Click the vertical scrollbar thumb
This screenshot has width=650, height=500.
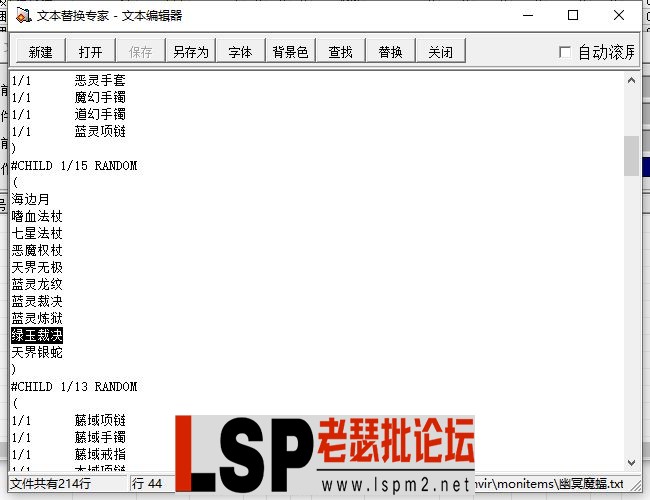point(631,155)
